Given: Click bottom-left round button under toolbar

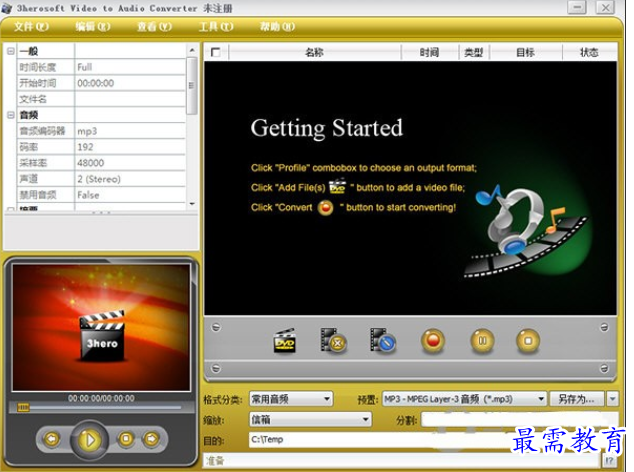Looking at the screenshot, I should pos(216,368).
